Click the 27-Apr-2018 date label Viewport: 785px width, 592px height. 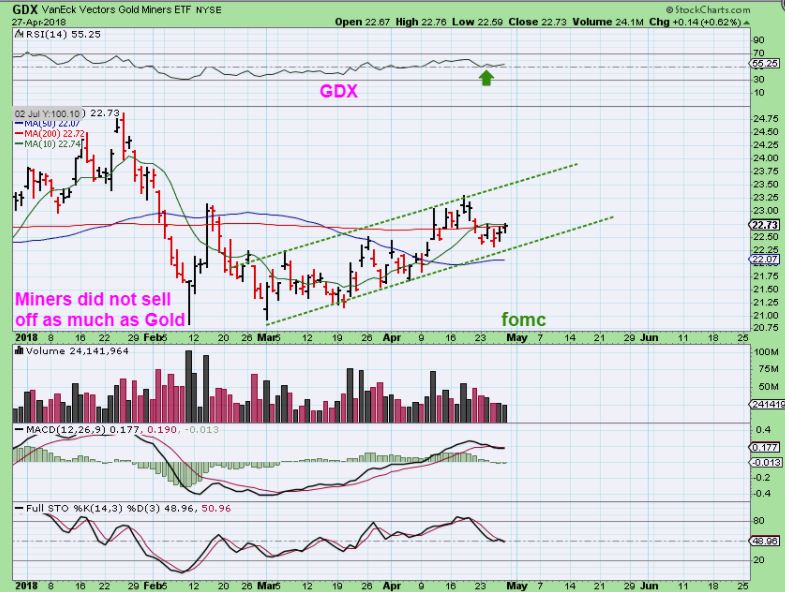tap(39, 22)
